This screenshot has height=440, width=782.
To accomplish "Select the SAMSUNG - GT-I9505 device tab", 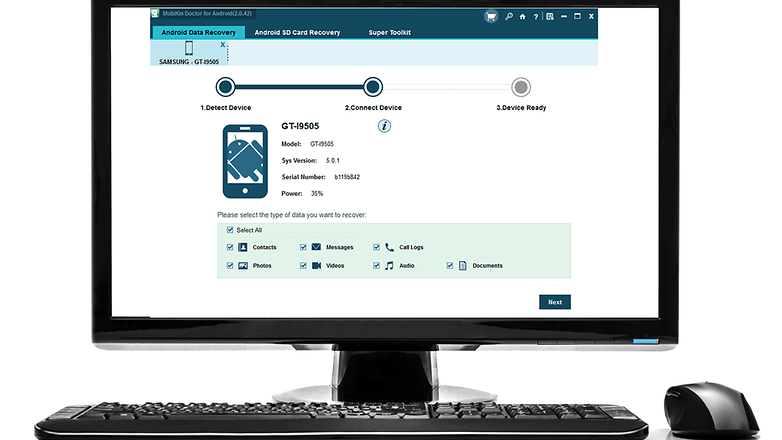I will coord(189,53).
